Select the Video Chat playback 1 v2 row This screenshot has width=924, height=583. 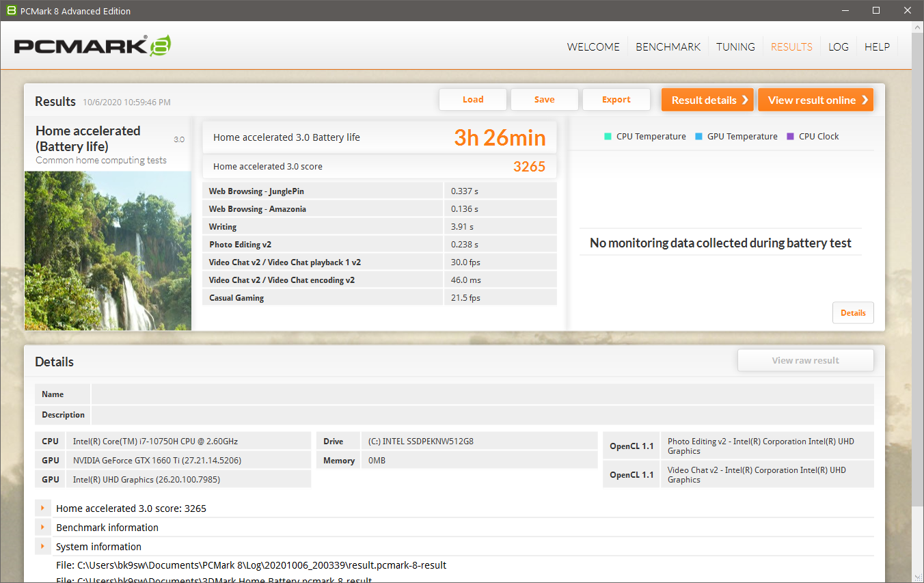click(380, 262)
